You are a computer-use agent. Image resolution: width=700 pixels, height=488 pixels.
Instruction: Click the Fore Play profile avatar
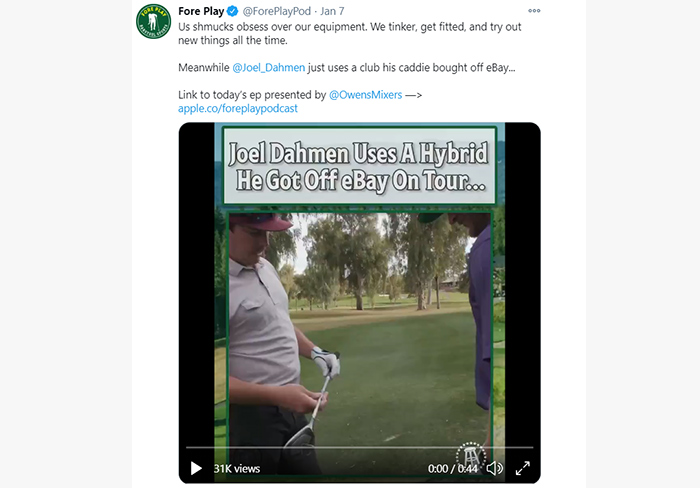click(153, 21)
